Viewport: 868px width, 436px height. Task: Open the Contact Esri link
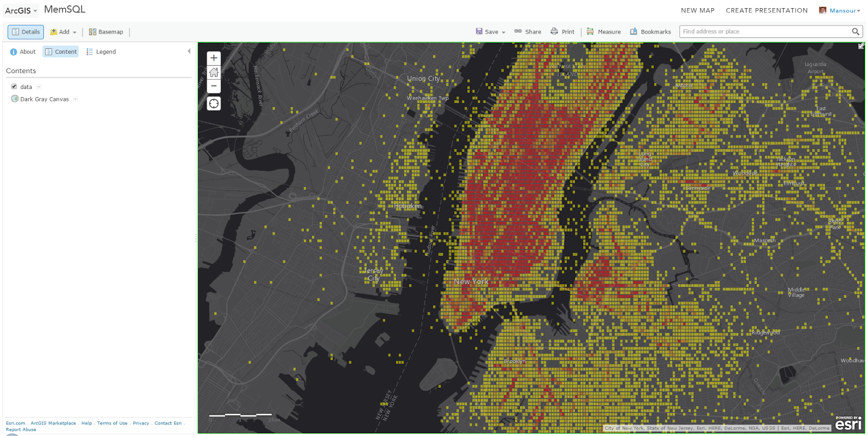click(168, 423)
